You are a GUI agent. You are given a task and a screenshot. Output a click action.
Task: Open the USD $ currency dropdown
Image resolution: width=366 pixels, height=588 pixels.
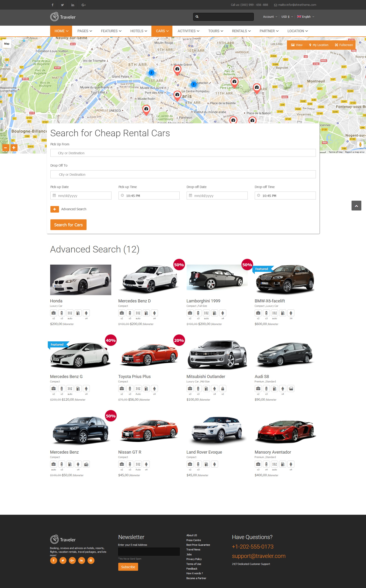tap(287, 17)
